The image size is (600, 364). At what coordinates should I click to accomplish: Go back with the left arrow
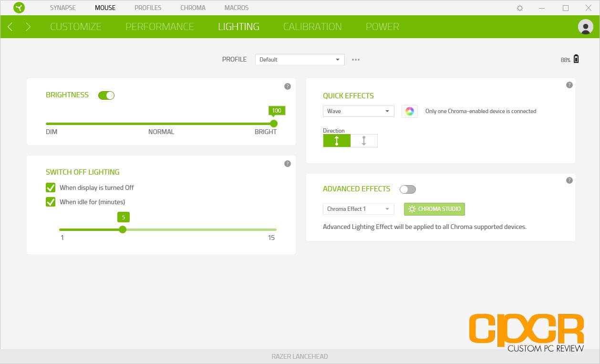click(x=10, y=27)
